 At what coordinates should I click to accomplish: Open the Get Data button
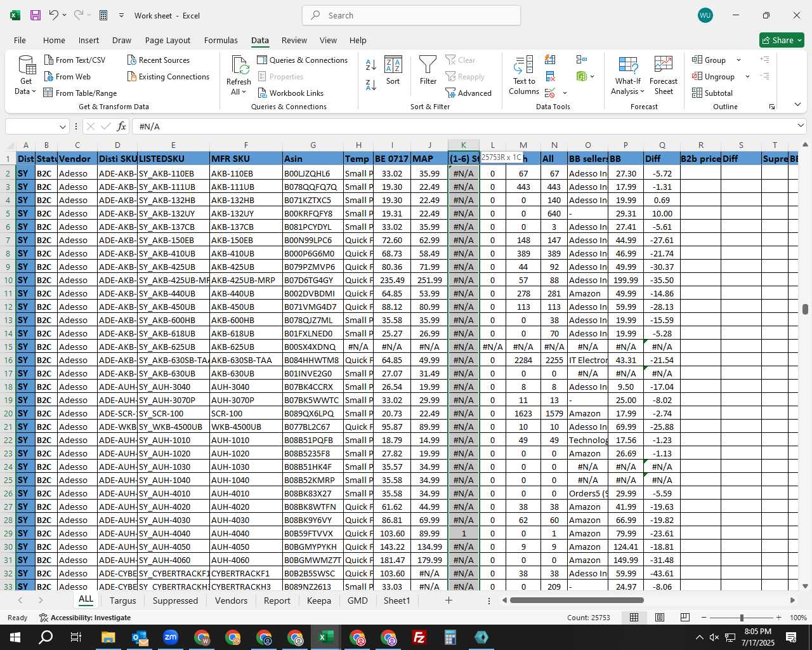[x=25, y=75]
